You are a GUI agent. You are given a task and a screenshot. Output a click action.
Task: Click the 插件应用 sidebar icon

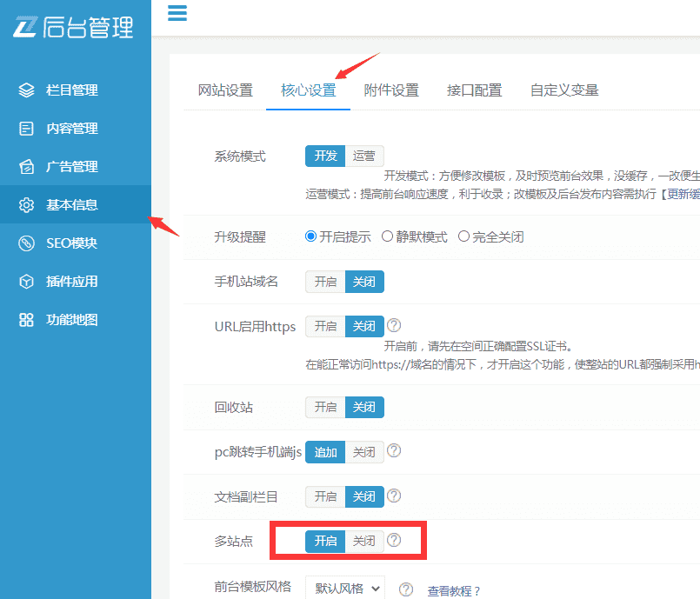coord(26,281)
